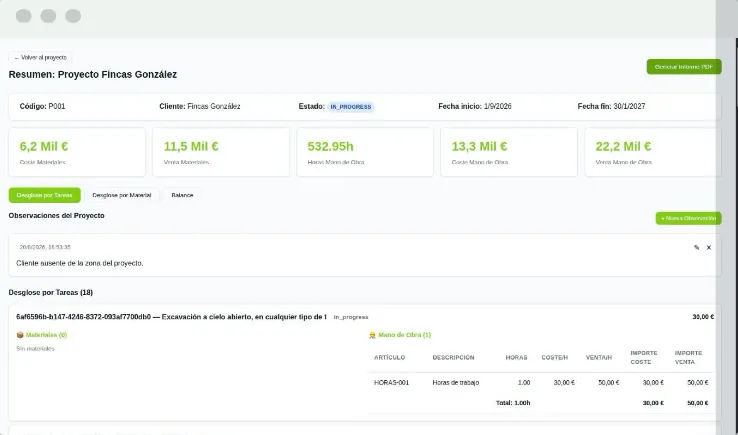This screenshot has width=738, height=435.
Task: Click the Mano de Obra (1) heading
Action: (404, 335)
